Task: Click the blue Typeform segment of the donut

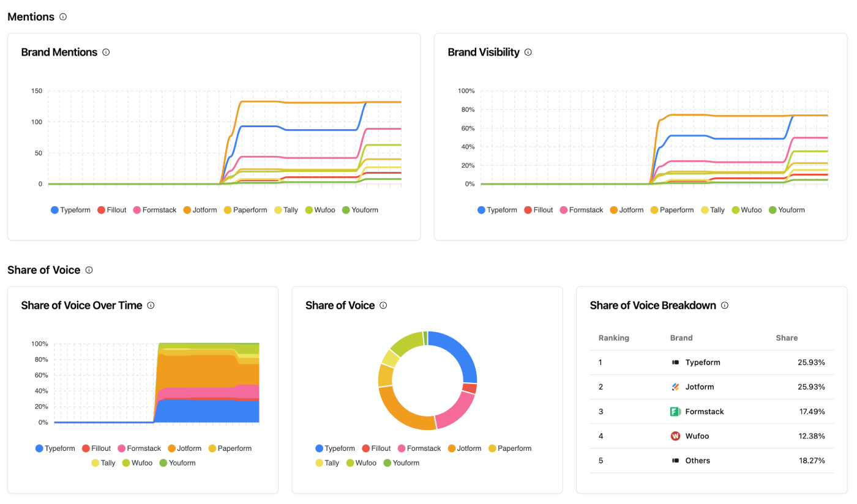Action: 459,352
